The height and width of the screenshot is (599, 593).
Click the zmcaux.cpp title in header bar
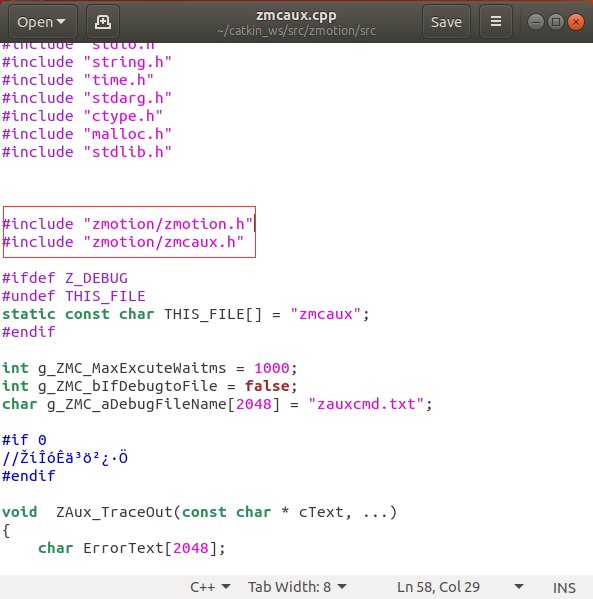point(296,15)
